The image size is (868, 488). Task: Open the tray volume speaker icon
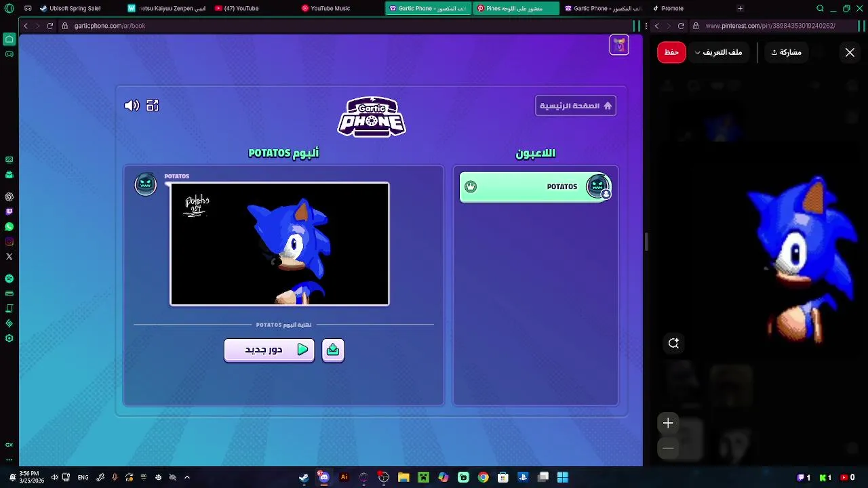click(54, 477)
